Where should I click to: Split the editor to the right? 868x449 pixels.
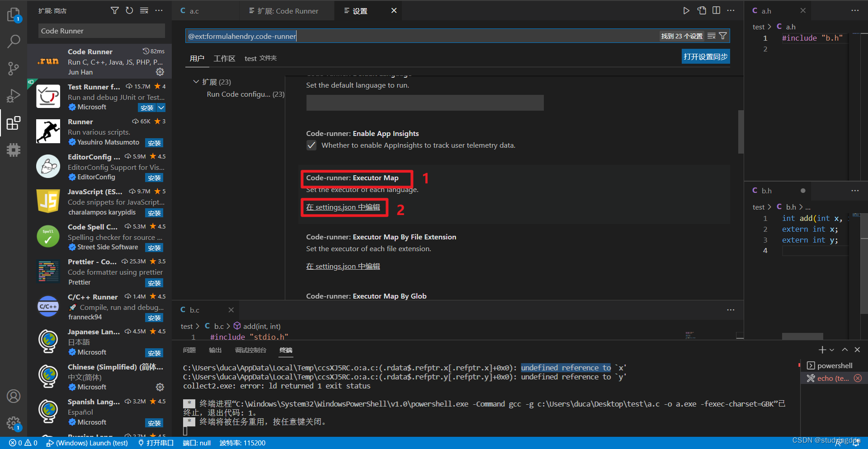click(717, 10)
